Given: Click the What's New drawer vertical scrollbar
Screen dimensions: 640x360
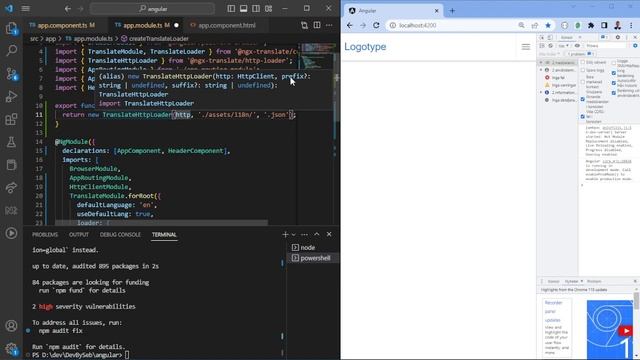Looking at the screenshot, I should tap(636, 302).
